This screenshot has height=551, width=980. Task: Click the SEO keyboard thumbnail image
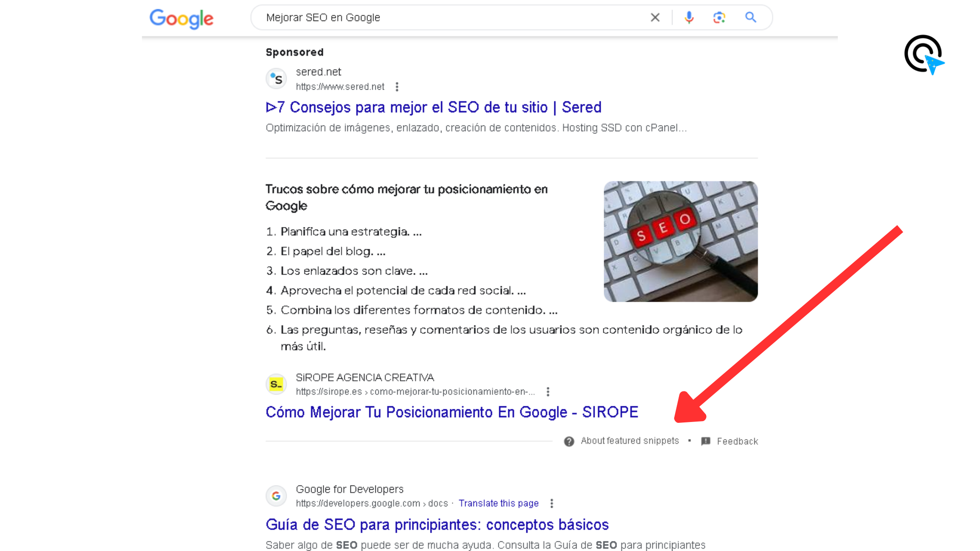(680, 241)
